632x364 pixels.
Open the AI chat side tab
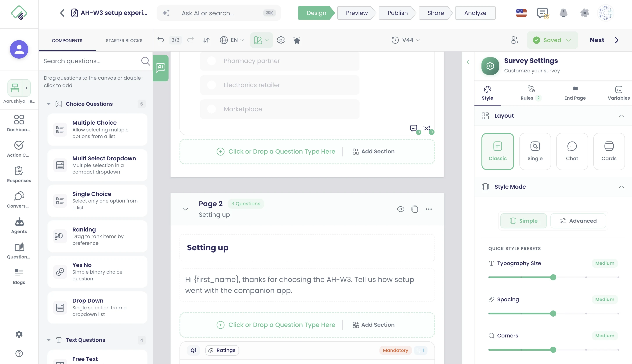(160, 68)
